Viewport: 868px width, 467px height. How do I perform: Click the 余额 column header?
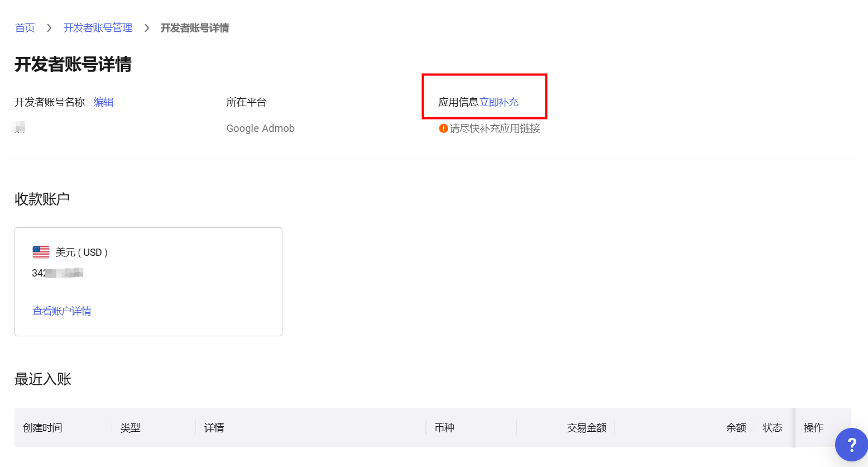pyautogui.click(x=736, y=428)
